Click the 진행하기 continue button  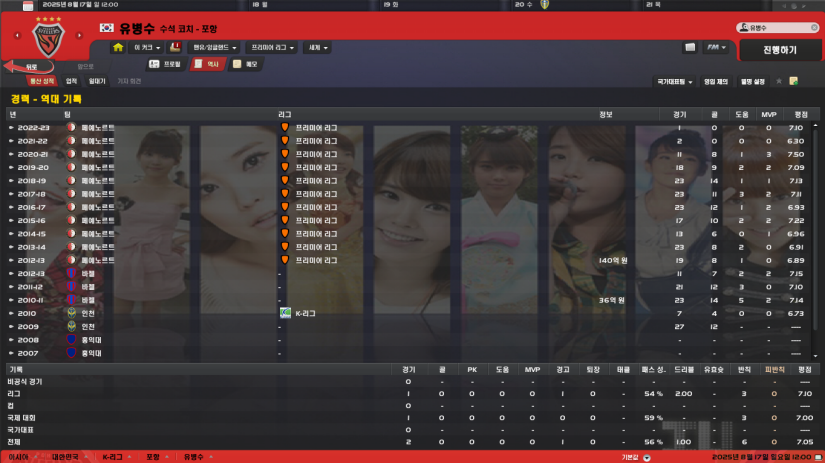(x=780, y=50)
